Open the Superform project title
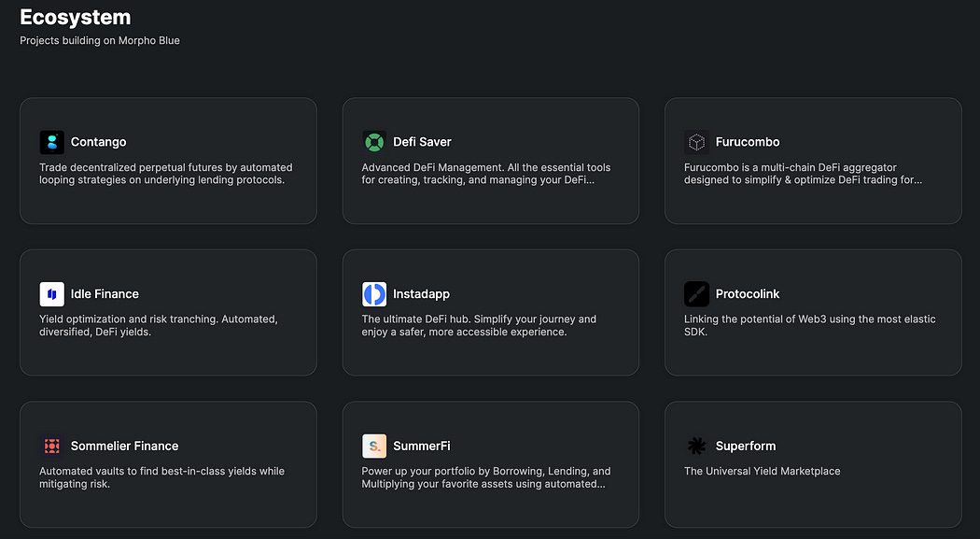980x539 pixels. [746, 446]
